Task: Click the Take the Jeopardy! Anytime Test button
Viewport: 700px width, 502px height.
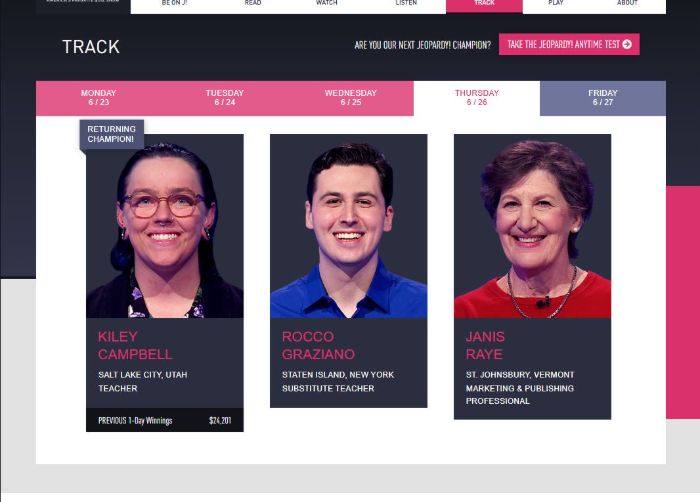Action: pyautogui.click(x=569, y=44)
